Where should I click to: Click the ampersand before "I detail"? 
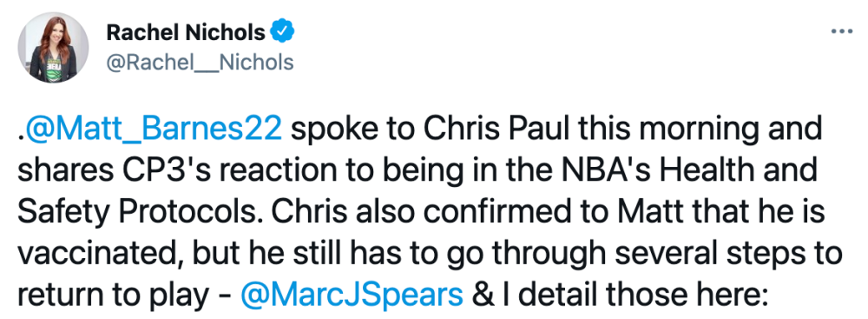481,294
